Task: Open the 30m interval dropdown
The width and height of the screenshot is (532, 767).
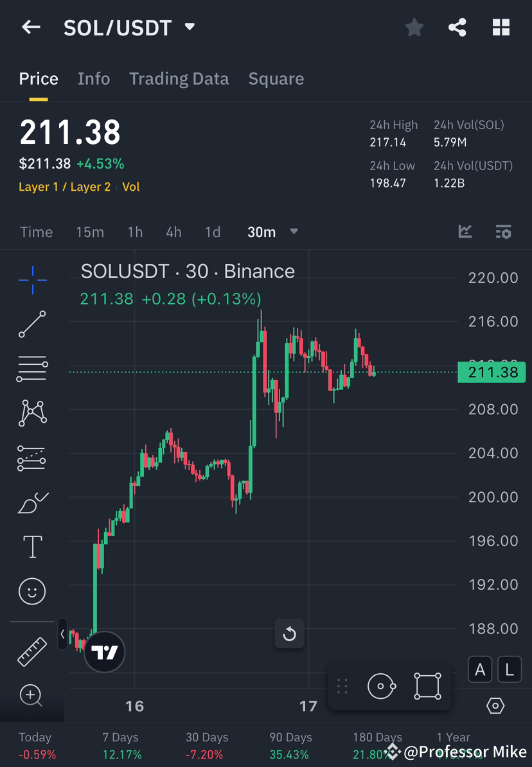Action: point(273,232)
